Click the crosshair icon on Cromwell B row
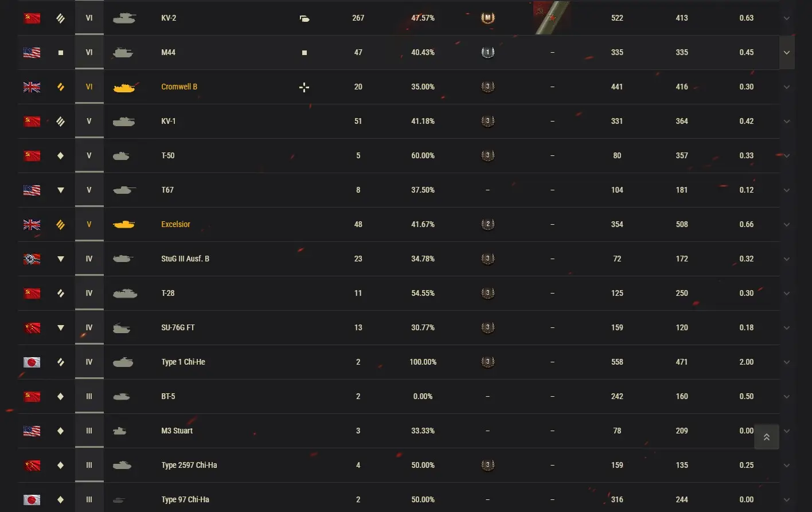Viewport: 812px width, 512px height. pos(304,87)
